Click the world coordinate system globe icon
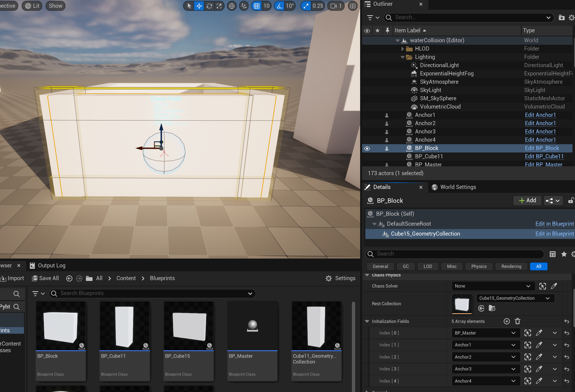 tap(232, 6)
